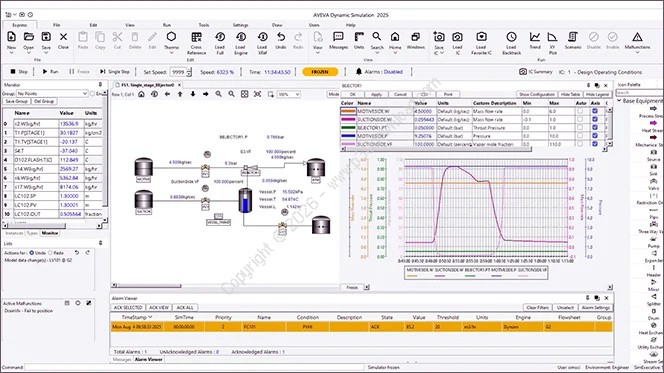The height and width of the screenshot is (373, 664).
Task: Toggle the Axis checkbox for MOTIVESIDE.W
Action: tap(595, 111)
